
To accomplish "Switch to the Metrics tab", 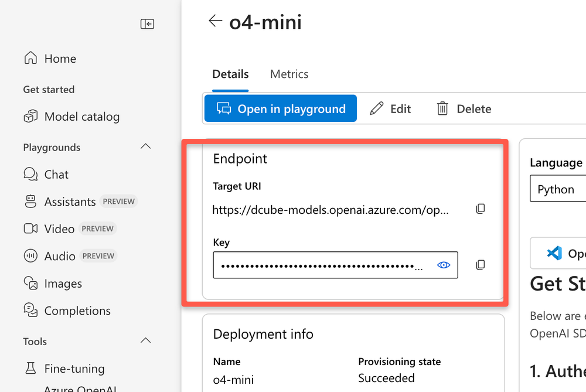I will point(289,74).
